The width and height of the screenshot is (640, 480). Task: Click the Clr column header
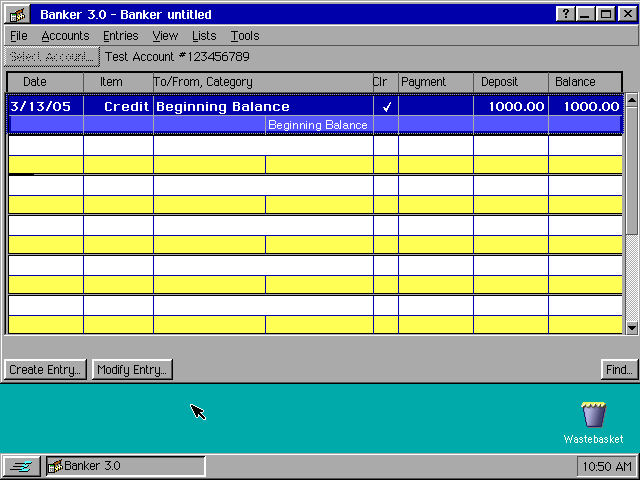click(x=386, y=82)
